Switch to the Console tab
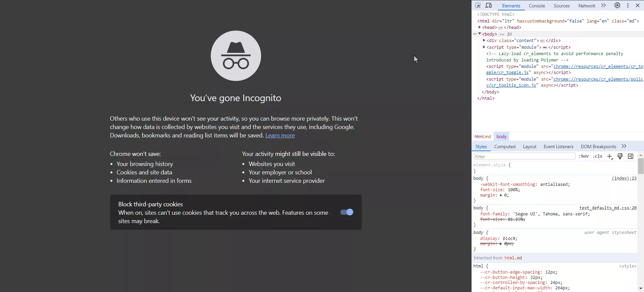This screenshot has height=292, width=644. pyautogui.click(x=537, y=6)
